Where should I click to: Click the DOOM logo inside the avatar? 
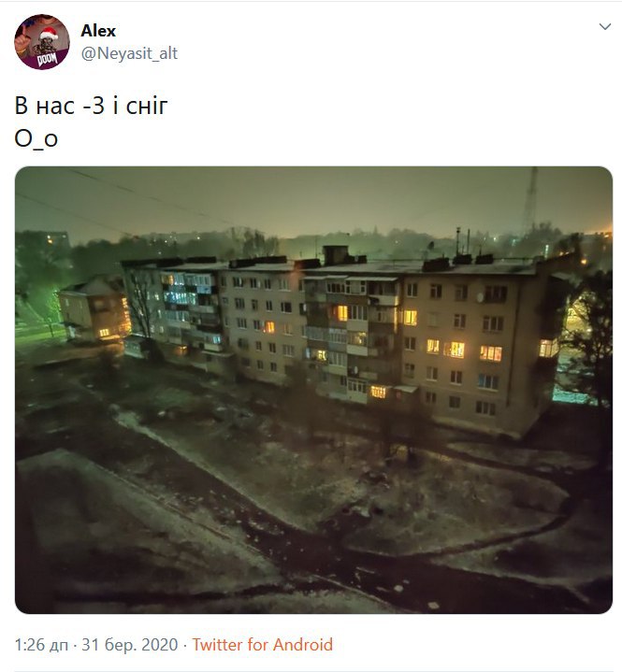point(47,60)
